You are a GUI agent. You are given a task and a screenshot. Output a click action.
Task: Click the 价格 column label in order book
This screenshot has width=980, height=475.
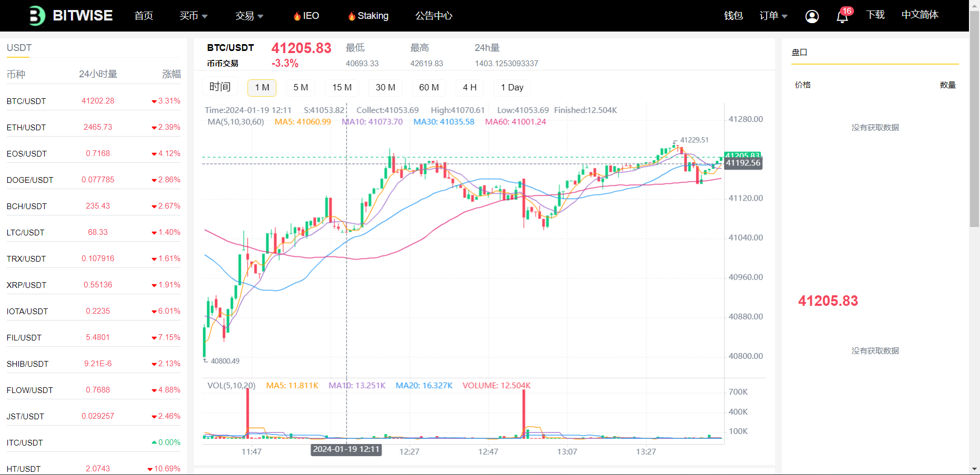coord(803,85)
